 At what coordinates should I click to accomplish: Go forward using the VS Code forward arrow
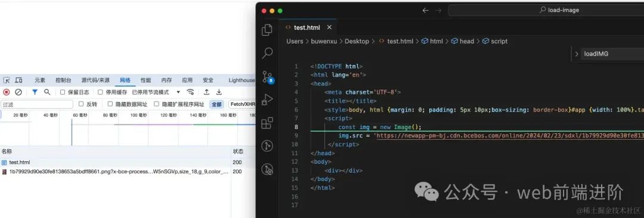coord(438,10)
